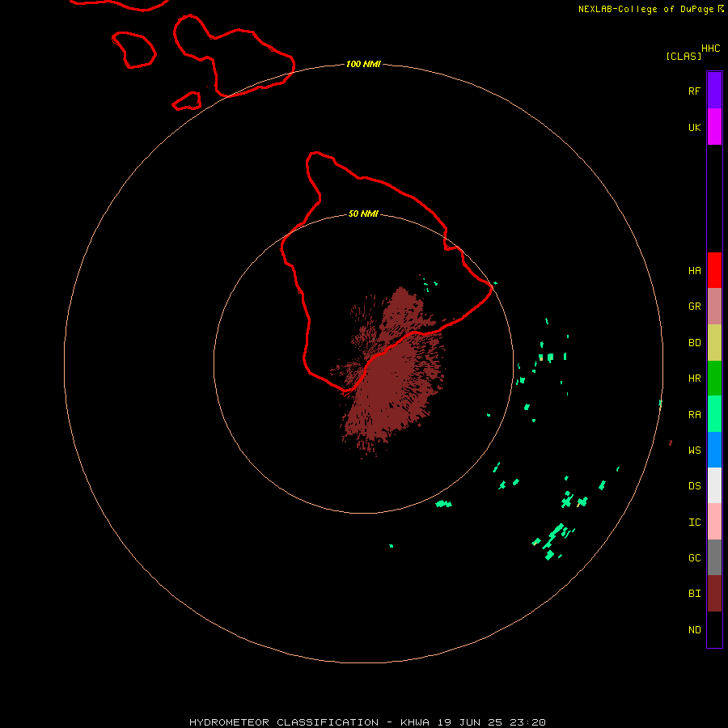Screen dimensions: 728x728
Task: Click the HHC product label
Action: pos(710,49)
